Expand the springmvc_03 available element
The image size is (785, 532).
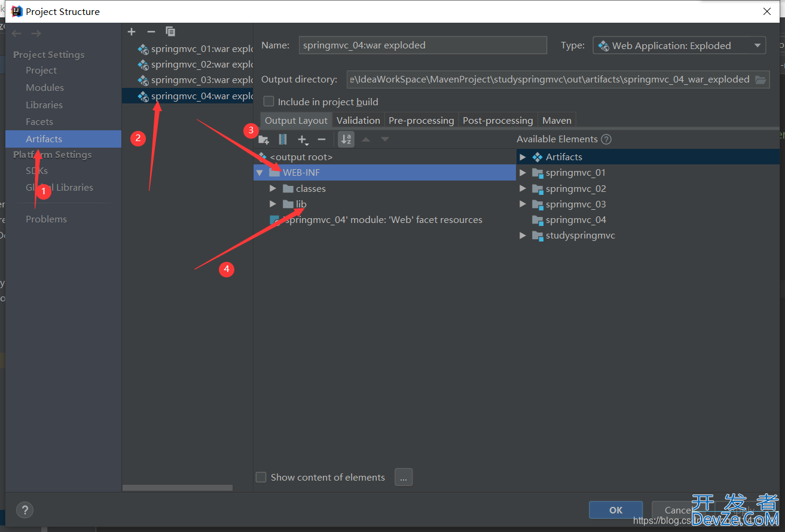523,204
